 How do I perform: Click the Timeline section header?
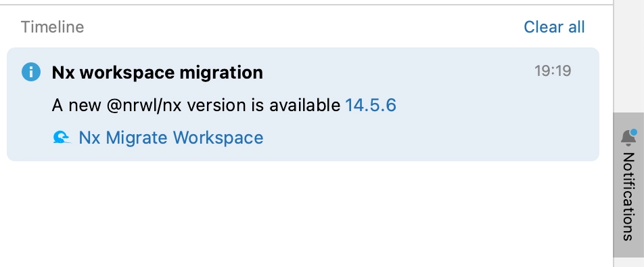pos(53,27)
